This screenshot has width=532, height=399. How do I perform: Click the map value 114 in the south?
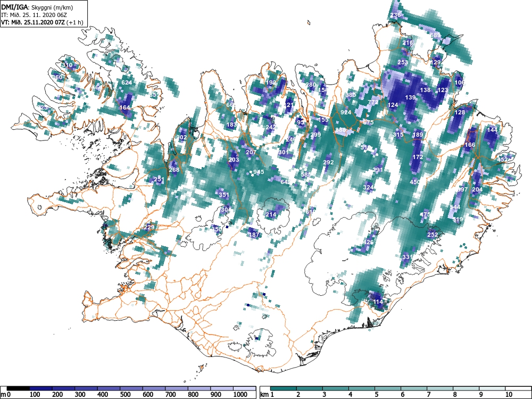[x=378, y=302]
